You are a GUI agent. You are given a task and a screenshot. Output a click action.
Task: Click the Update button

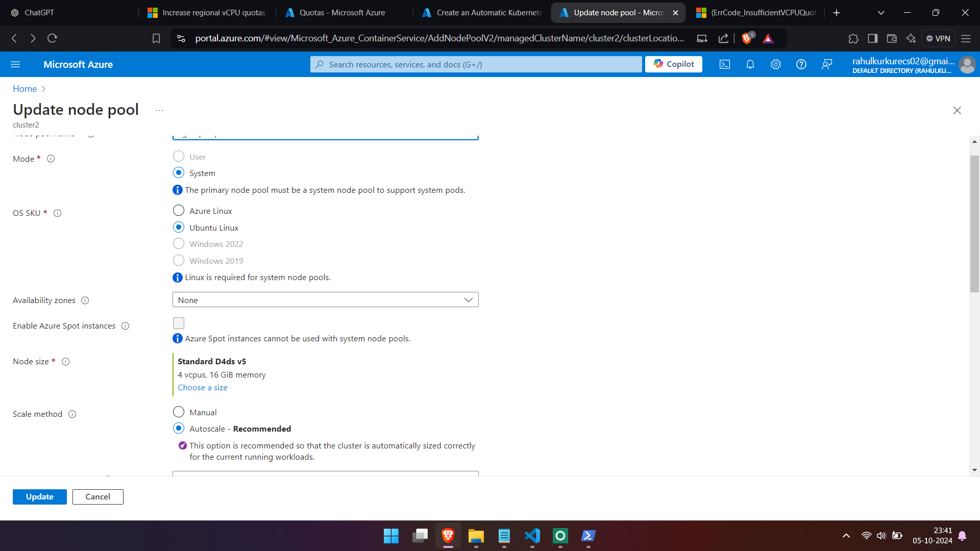tap(40, 497)
